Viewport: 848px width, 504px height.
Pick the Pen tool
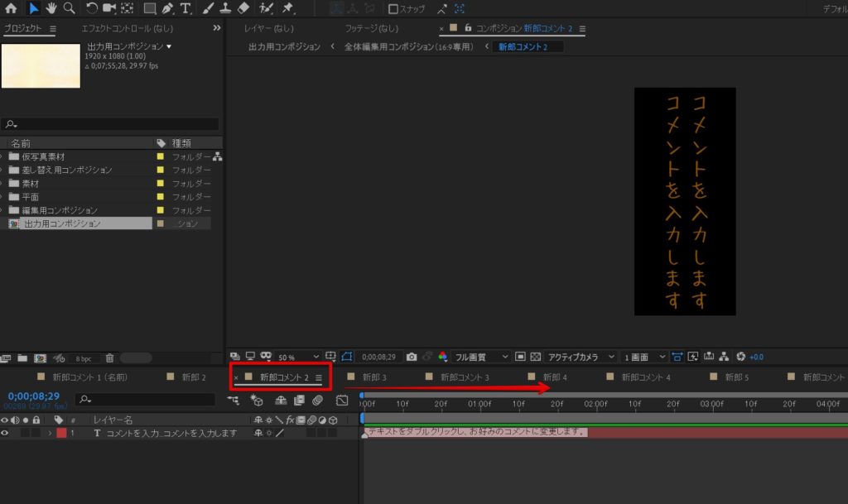[168, 8]
